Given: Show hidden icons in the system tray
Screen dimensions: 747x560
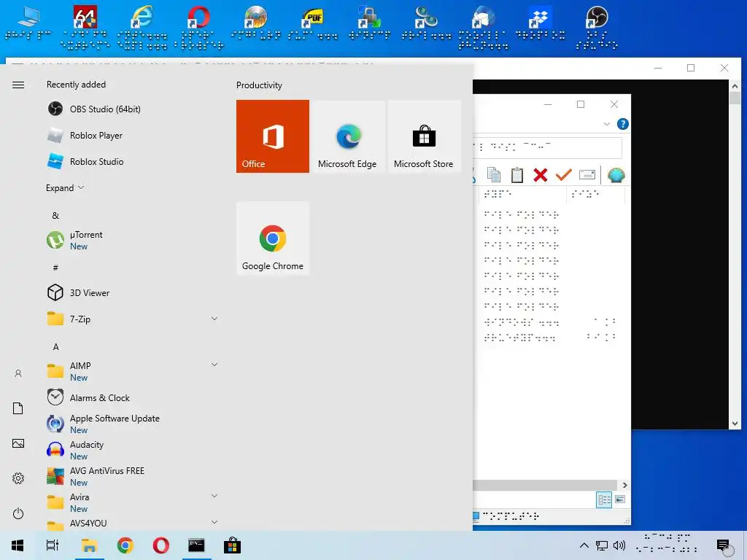Looking at the screenshot, I should coord(584,545).
